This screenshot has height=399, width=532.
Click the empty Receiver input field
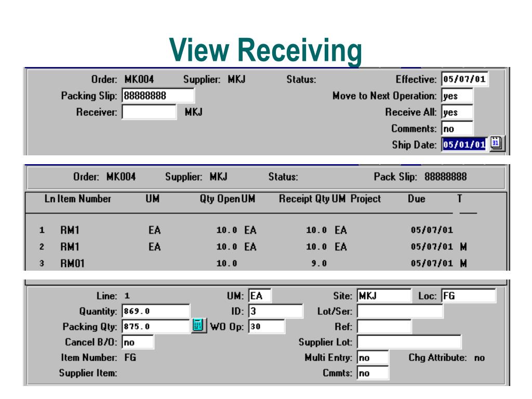click(149, 112)
